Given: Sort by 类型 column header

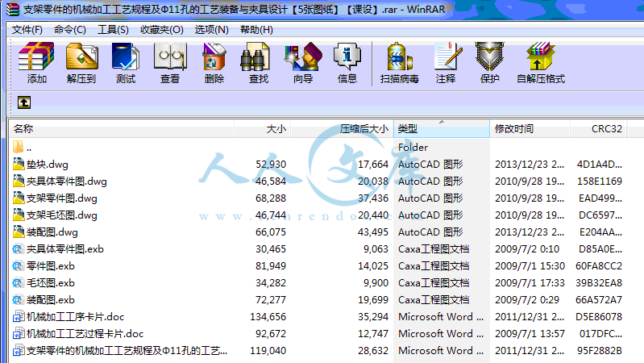Looking at the screenshot, I should 442,129.
